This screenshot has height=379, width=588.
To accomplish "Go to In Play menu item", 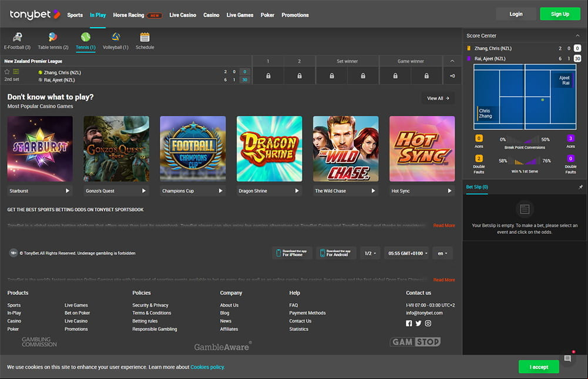I will pyautogui.click(x=98, y=15).
